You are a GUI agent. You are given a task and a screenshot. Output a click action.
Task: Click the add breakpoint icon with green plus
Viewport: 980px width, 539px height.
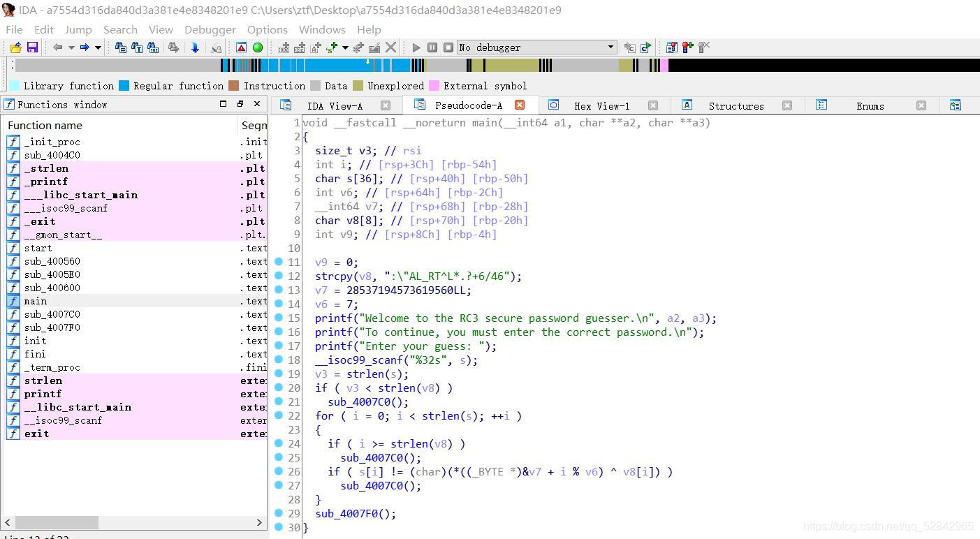[x=688, y=47]
